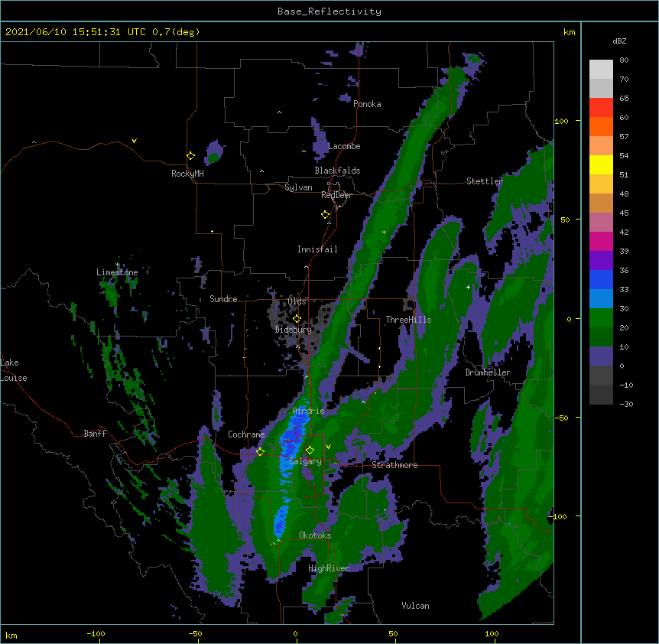The image size is (659, 644).
Task: Select the Cochrane label
Action: pyautogui.click(x=246, y=434)
